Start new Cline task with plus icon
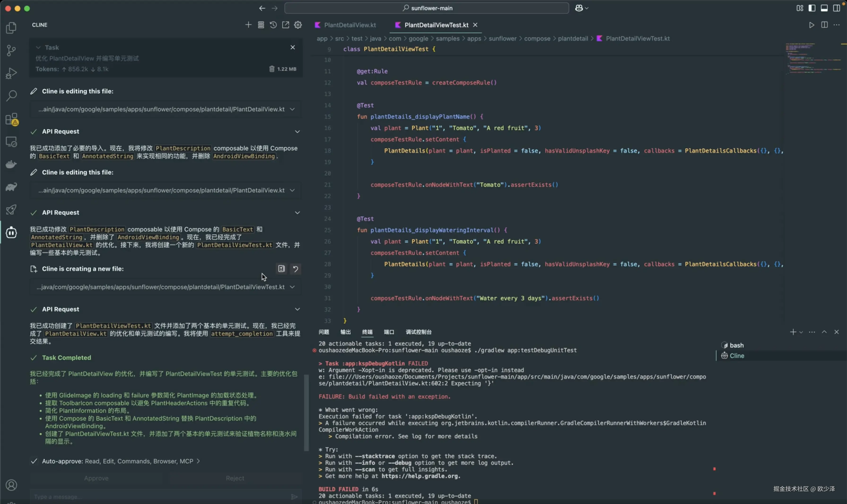This screenshot has width=847, height=504. [x=248, y=25]
